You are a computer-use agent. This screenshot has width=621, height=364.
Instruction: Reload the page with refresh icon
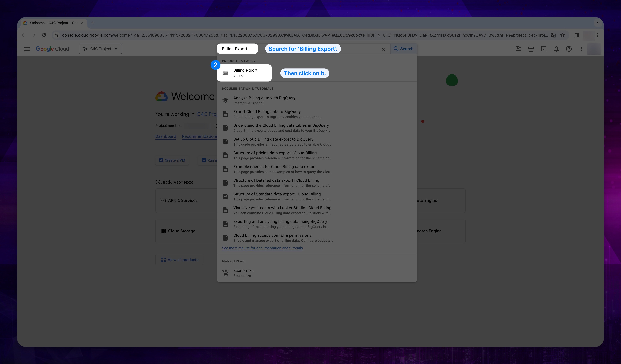(44, 35)
